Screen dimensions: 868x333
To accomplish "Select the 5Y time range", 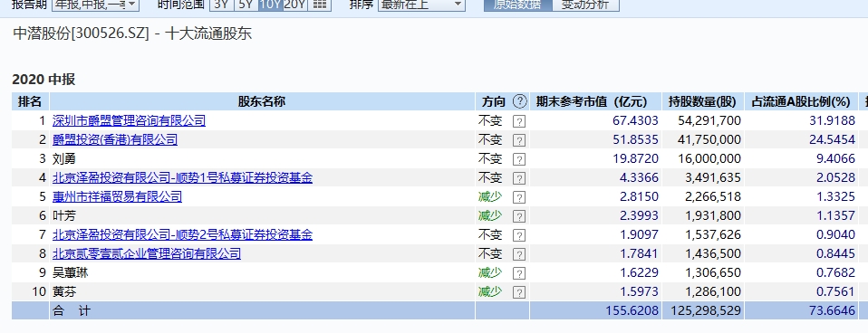I will point(246,5).
